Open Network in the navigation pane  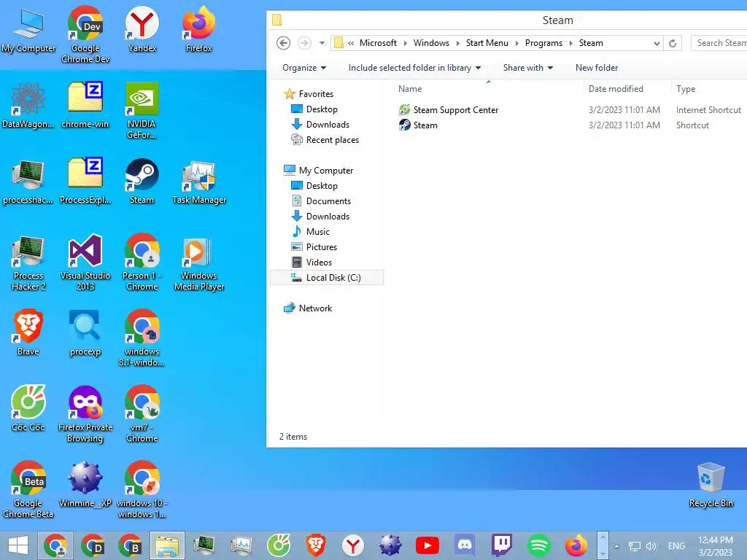coord(308,308)
